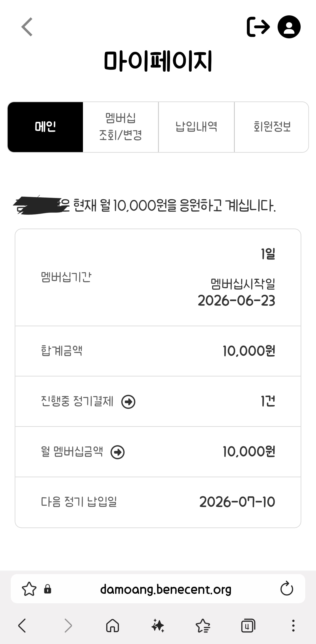
Task: Tap the back chevron above the page title
Action: (27, 27)
